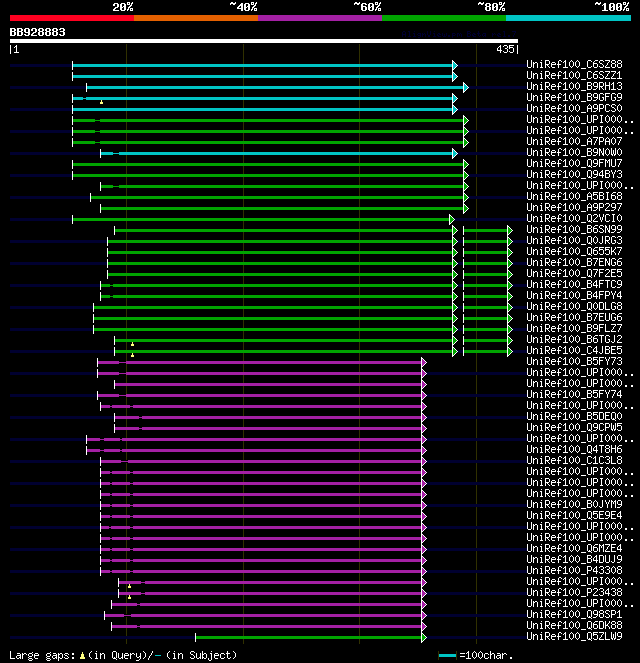The height and width of the screenshot is (663, 640).
Task: Select the UniRef100_B4FPY4 label
Action: [574, 295]
